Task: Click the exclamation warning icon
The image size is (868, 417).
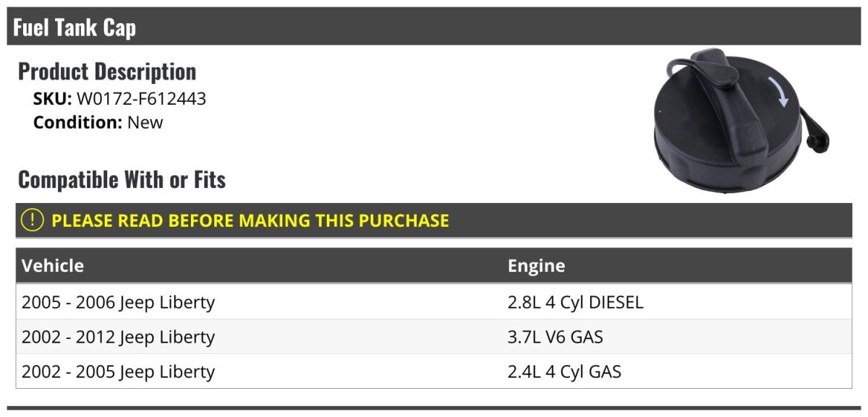Action: tap(33, 220)
